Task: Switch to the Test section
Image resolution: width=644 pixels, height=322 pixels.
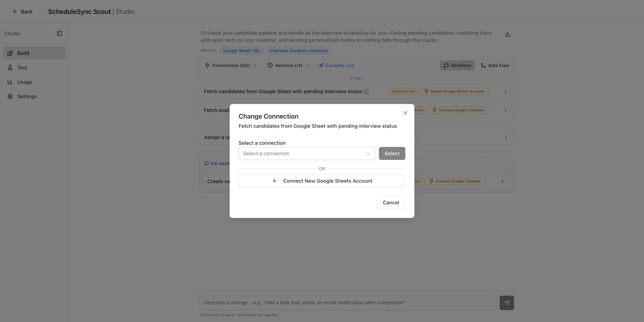Action: click(22, 67)
